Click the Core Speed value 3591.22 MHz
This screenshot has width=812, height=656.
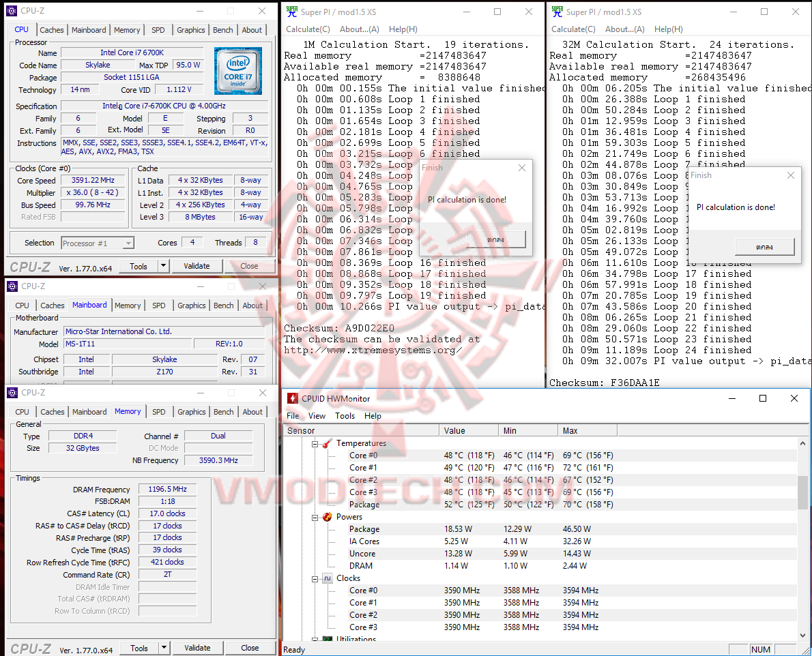coord(93,180)
